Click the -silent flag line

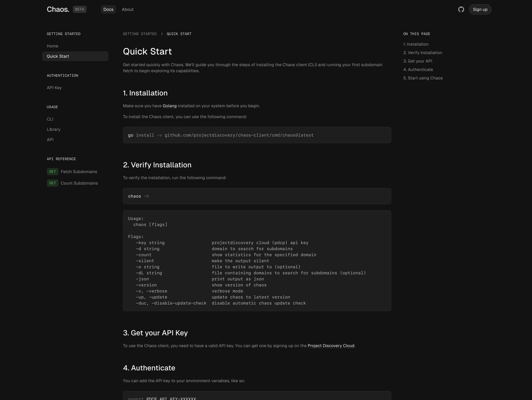203,261
